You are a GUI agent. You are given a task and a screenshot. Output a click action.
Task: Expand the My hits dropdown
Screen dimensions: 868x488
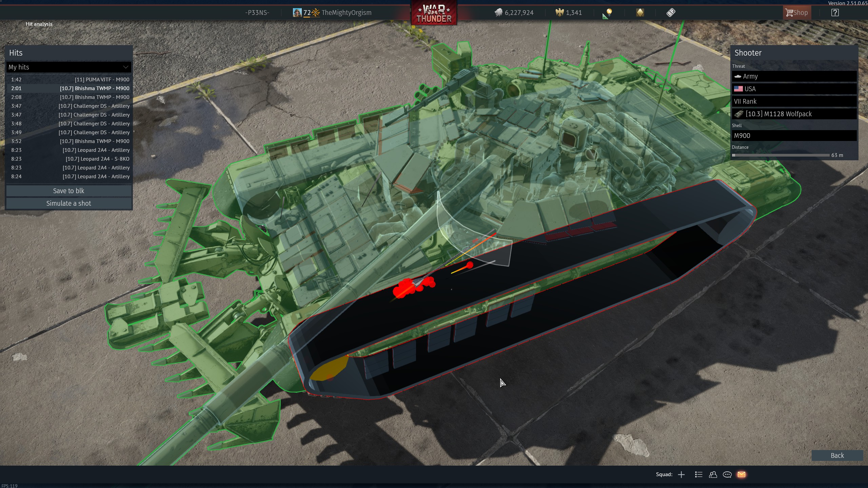[68, 67]
